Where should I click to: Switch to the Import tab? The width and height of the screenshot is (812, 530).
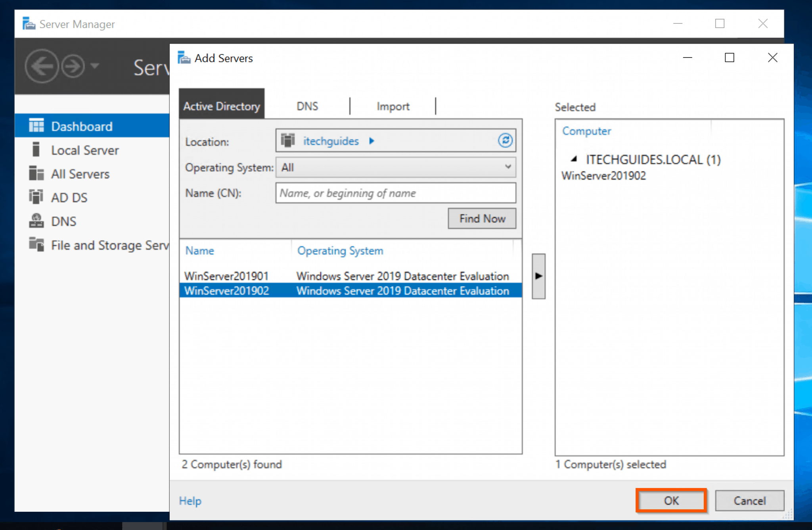coord(393,106)
